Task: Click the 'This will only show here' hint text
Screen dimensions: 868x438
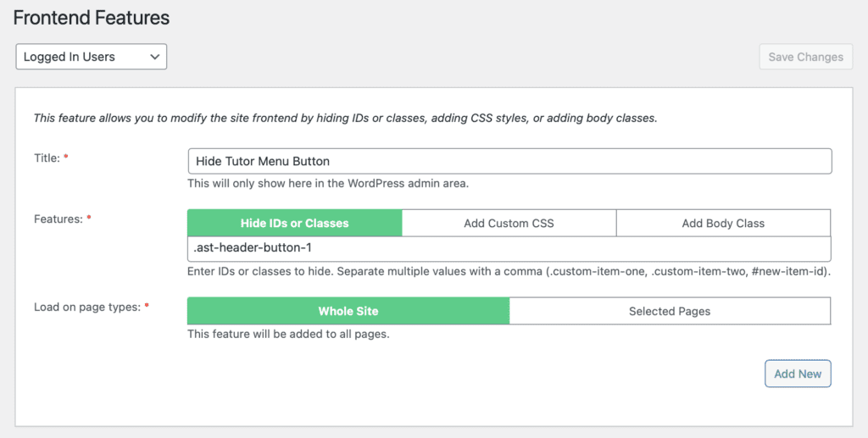Action: click(328, 183)
